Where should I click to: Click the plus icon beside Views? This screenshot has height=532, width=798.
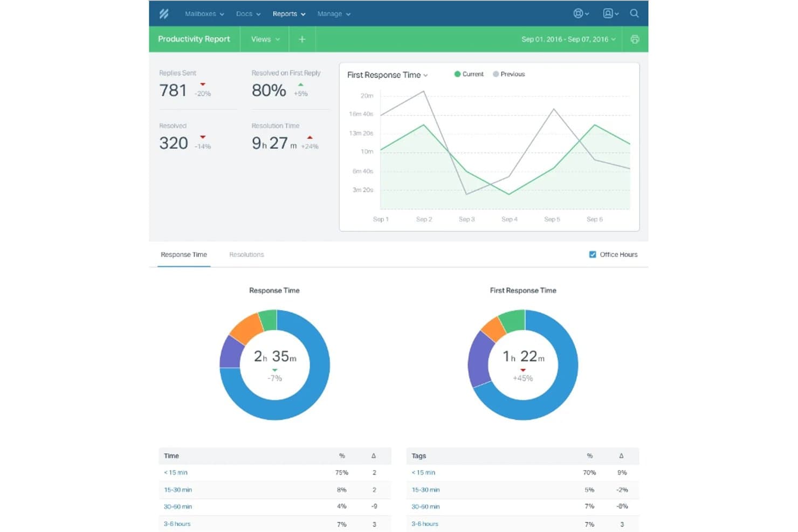pyautogui.click(x=302, y=39)
